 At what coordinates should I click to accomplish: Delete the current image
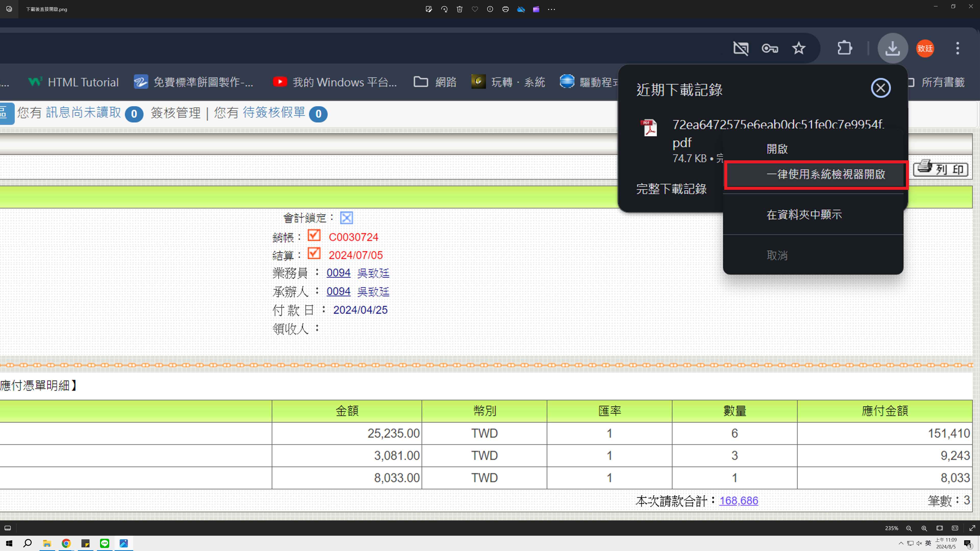pyautogui.click(x=459, y=9)
